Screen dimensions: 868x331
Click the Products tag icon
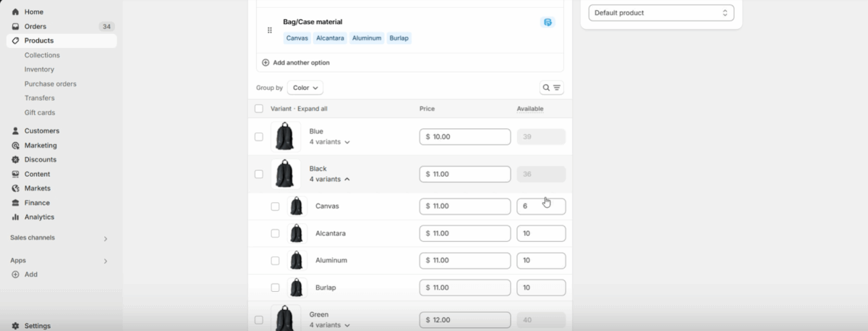tap(16, 41)
